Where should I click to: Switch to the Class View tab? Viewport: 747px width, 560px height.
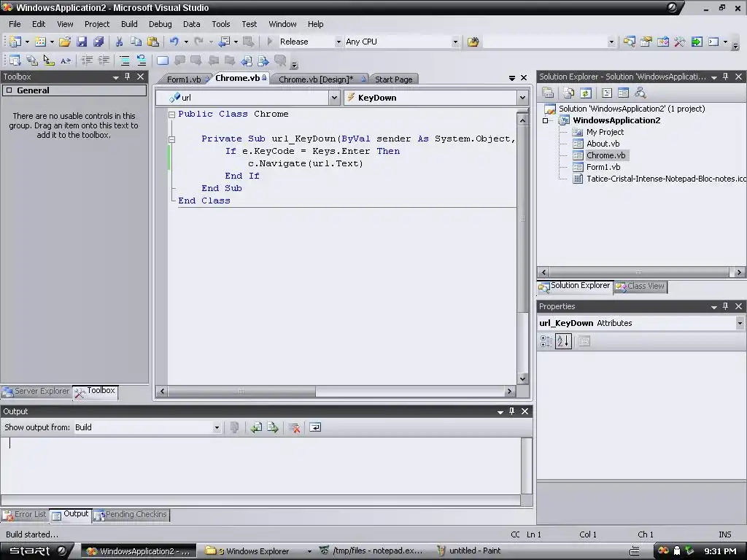click(640, 286)
